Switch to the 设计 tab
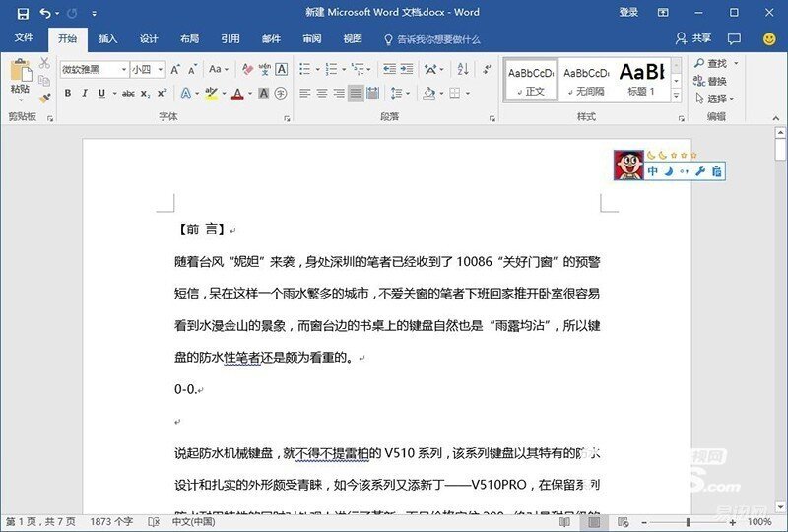The width and height of the screenshot is (788, 532). (x=149, y=38)
